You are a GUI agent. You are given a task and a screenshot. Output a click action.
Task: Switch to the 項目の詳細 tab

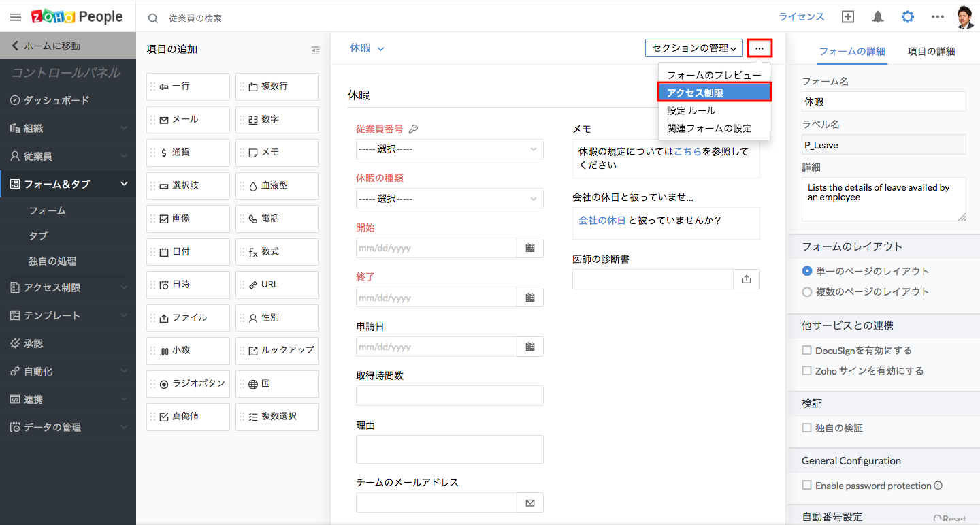[x=931, y=51]
